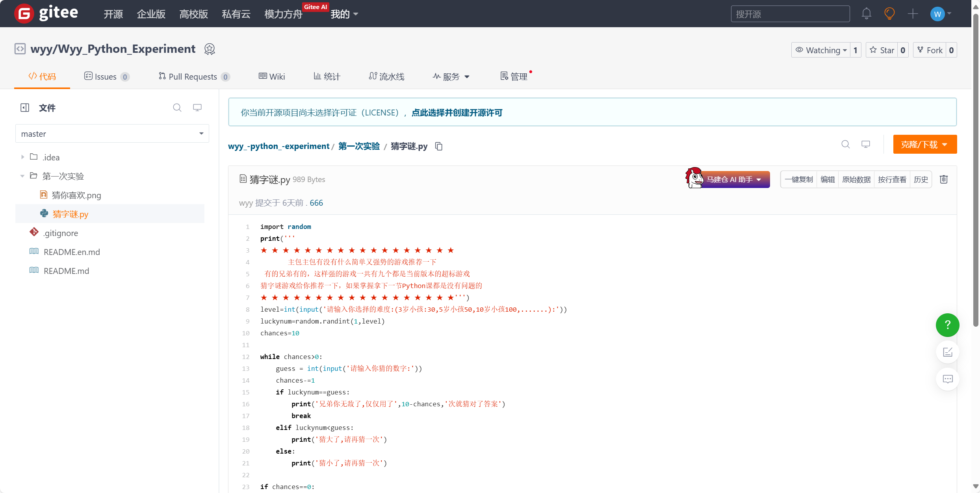Screen dimensions: 980x493
Task: Star the repository
Action: tap(882, 50)
